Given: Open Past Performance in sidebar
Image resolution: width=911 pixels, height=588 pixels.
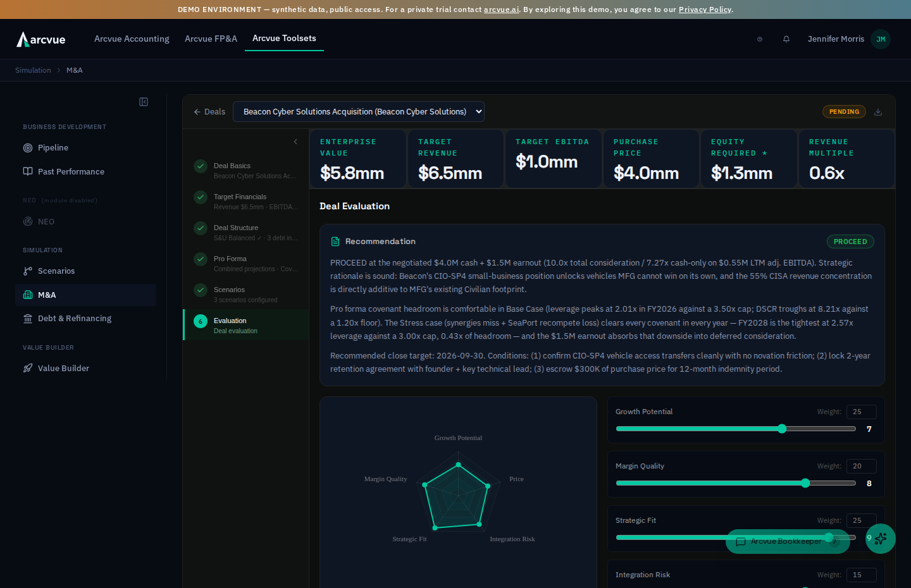Looking at the screenshot, I should click(x=85, y=172).
